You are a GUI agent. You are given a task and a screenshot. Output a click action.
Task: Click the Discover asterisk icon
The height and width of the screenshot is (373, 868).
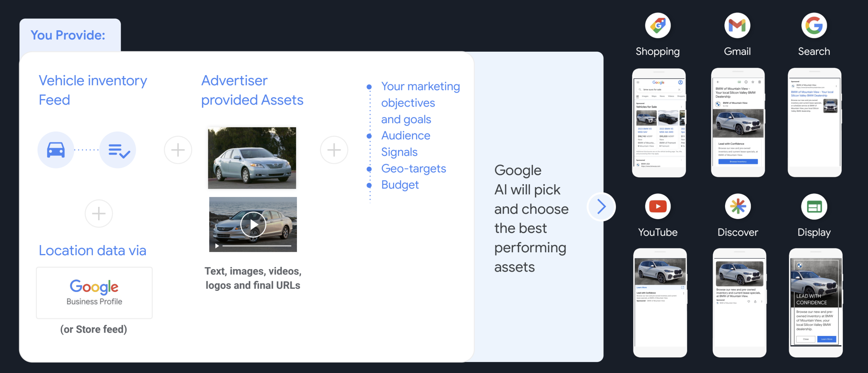pos(738,207)
